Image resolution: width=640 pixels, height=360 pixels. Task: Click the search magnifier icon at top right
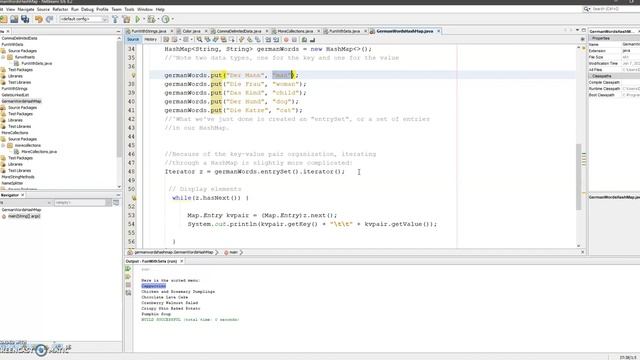(587, 9)
